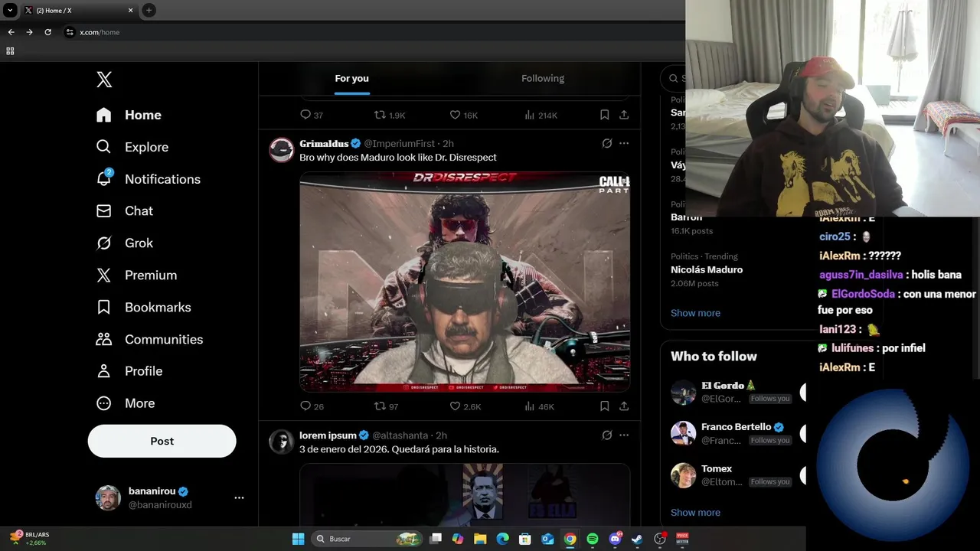Image resolution: width=980 pixels, height=551 pixels.
Task: Click the browser forward arrow
Action: 29,32
